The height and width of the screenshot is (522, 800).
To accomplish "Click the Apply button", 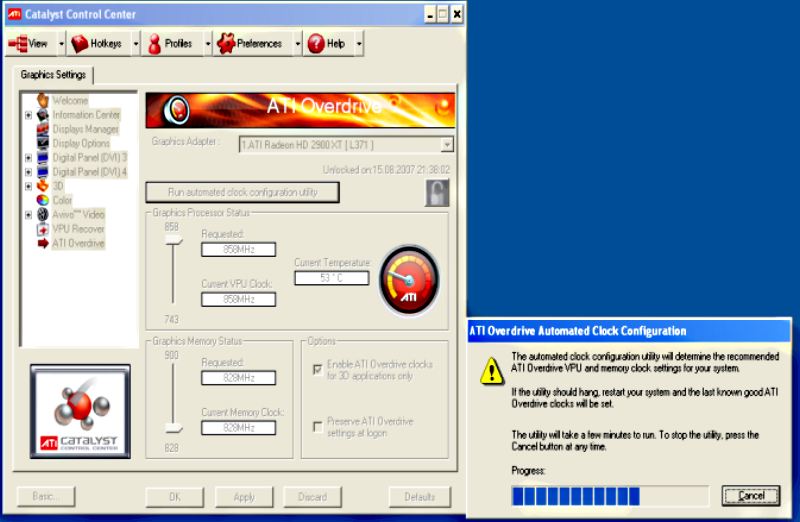I will point(244,496).
